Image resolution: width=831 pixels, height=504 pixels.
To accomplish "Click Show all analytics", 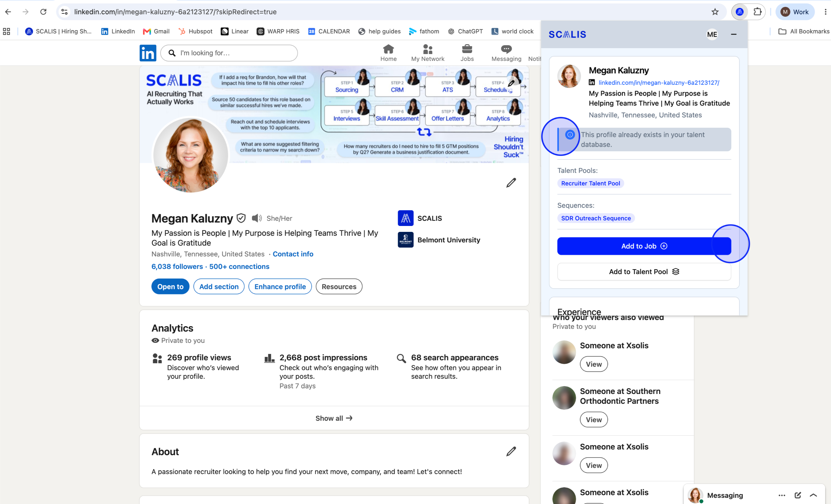I will [x=334, y=418].
